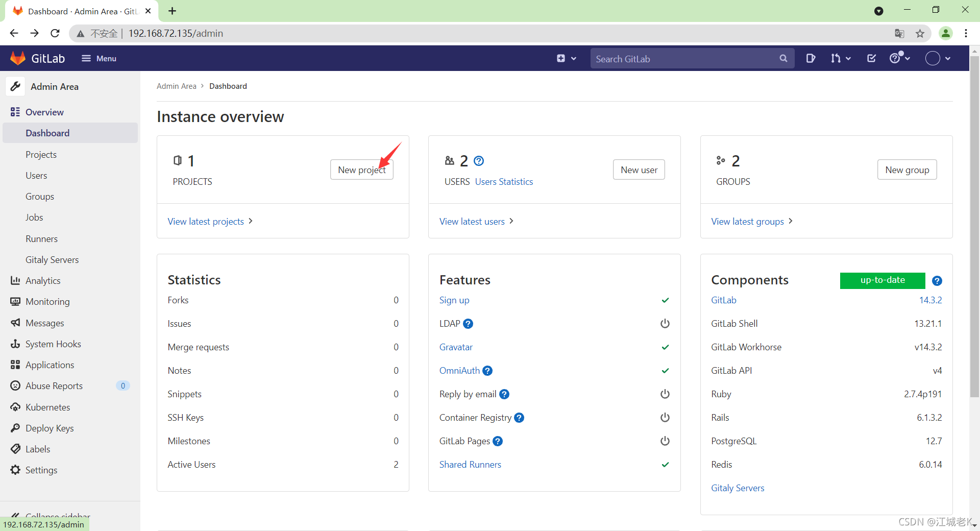Select Jobs in sidebar
980x531 pixels.
34,217
